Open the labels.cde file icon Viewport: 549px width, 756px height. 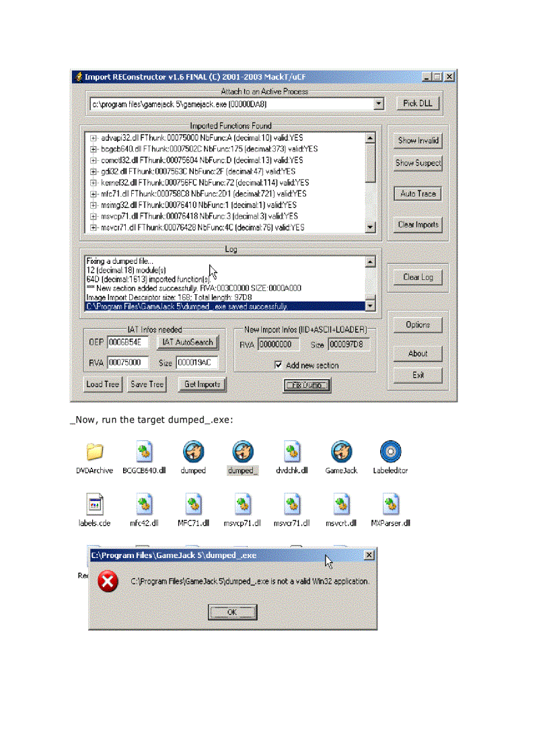[x=94, y=505]
